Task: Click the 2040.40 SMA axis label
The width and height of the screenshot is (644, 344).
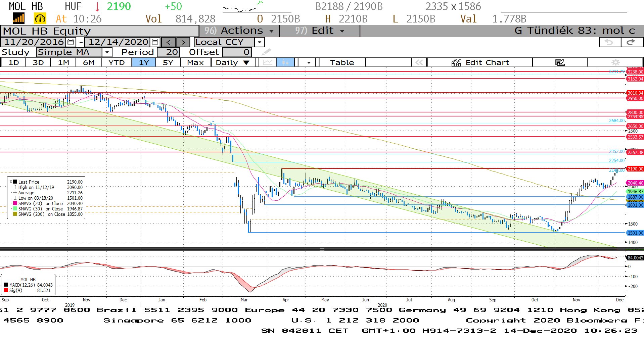Action: (635, 183)
